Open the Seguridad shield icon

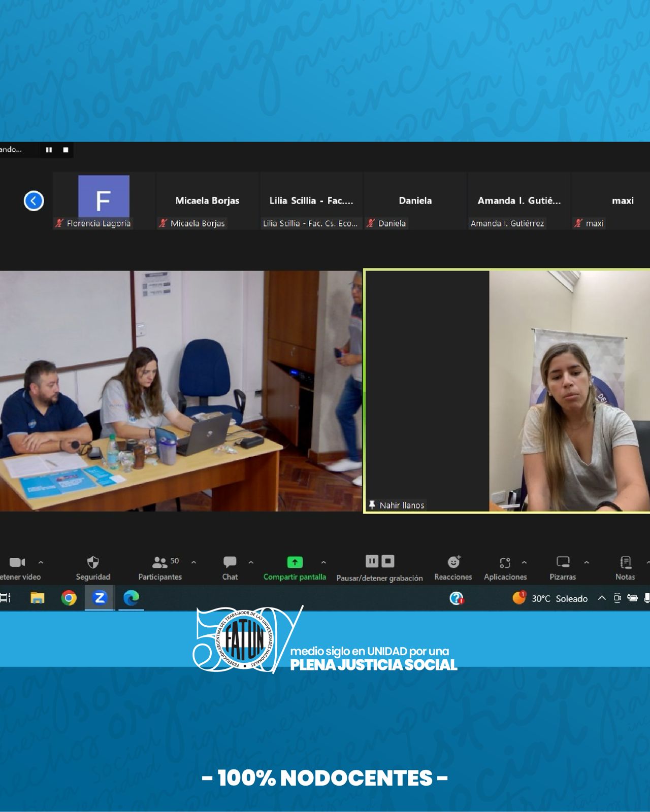93,562
